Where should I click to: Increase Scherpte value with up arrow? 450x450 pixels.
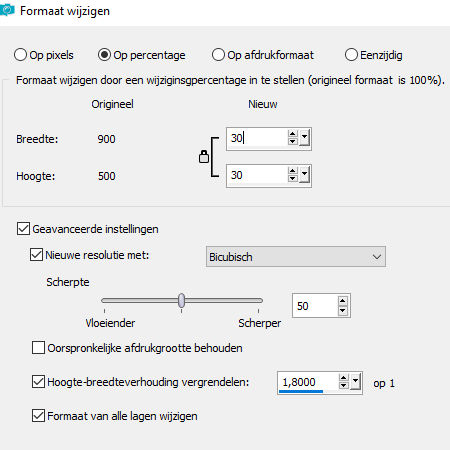(x=343, y=301)
